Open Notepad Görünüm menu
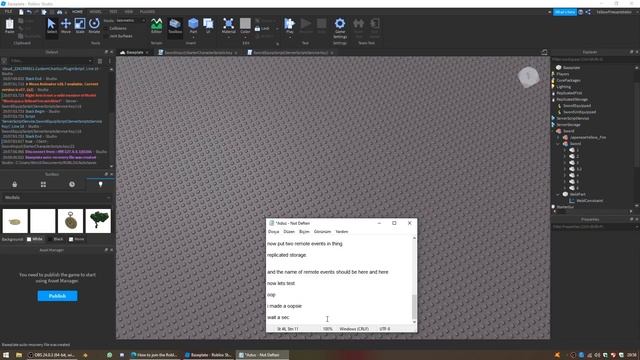The width and height of the screenshot is (640, 360). (x=322, y=232)
